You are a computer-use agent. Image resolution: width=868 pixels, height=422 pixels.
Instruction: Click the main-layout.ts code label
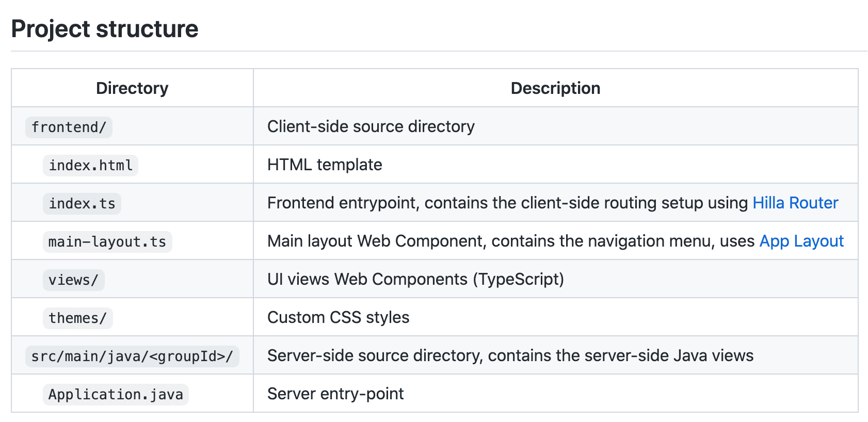107,241
